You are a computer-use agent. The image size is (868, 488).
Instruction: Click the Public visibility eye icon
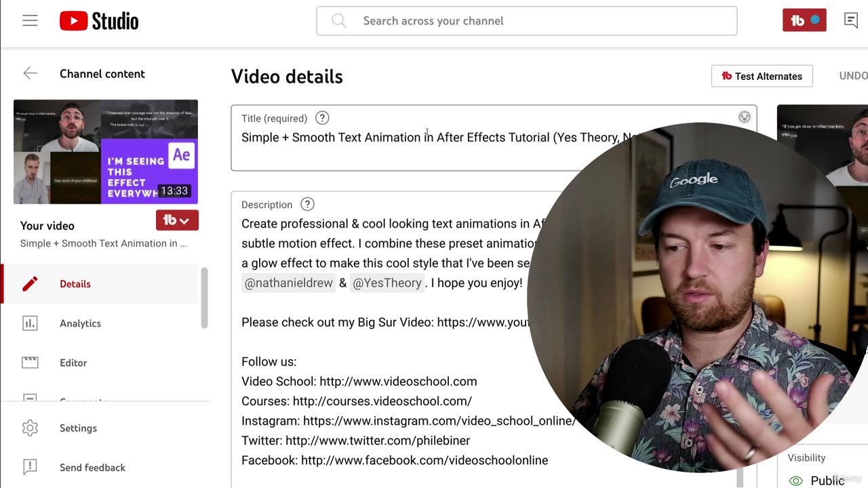[796, 481]
